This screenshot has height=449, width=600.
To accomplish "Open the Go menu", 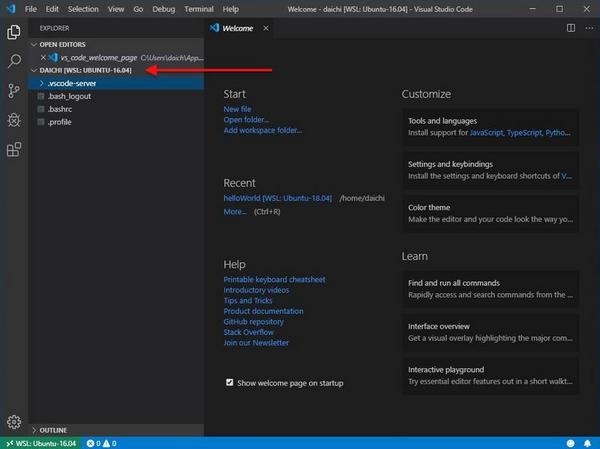I will tap(138, 9).
